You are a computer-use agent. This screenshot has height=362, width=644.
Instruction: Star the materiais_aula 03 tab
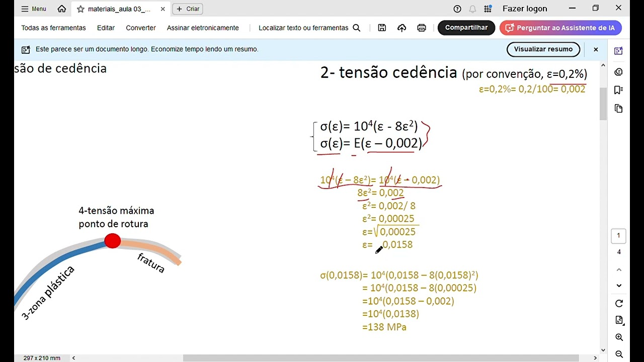tap(80, 9)
